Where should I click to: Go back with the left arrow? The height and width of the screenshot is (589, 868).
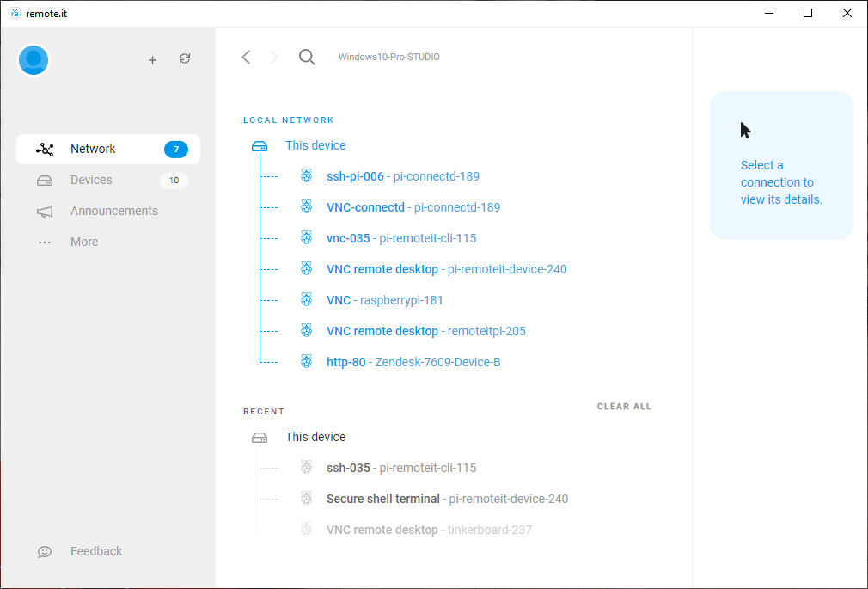click(x=247, y=57)
